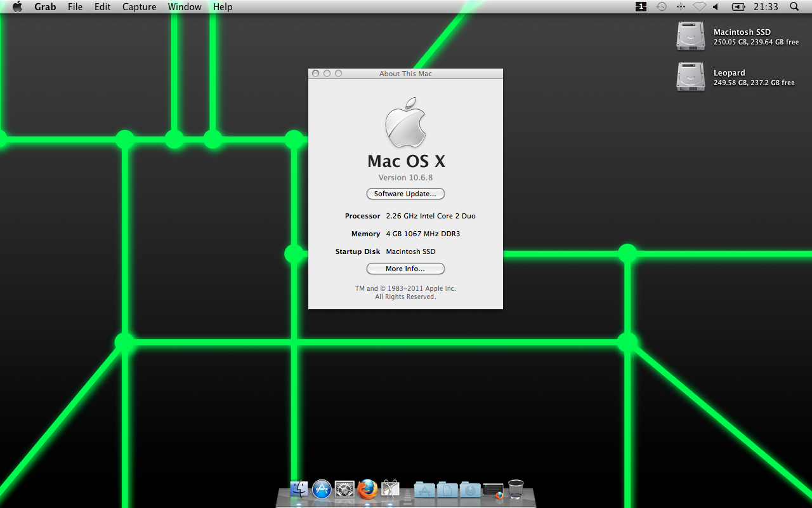Open Finder from the Dock
This screenshot has width=812, height=508.
click(x=298, y=490)
